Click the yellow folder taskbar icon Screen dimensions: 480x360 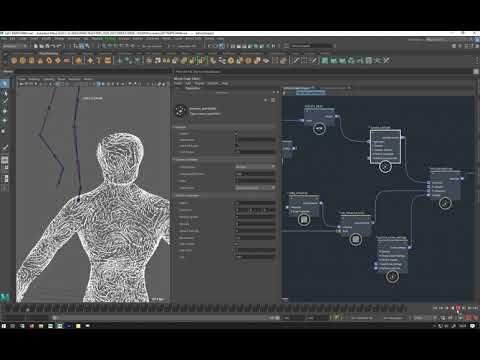[78, 326]
